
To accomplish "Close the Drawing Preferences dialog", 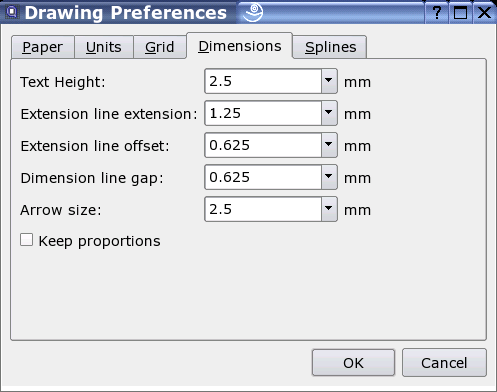I will pyautogui.click(x=484, y=13).
